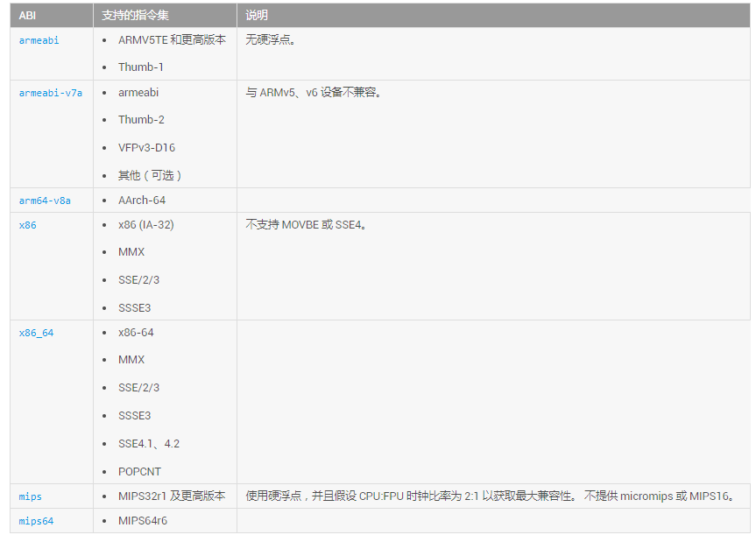This screenshot has height=542, width=756.
Task: Click the note 不支持 MOVBE 或 SSE4。
Action: point(306,224)
